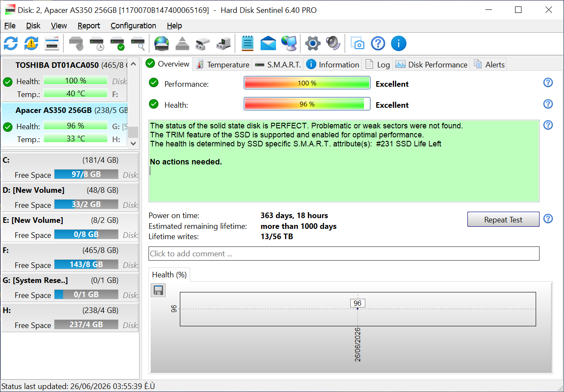Click the Repeat Test button
Image resolution: width=564 pixels, height=392 pixels.
(x=503, y=219)
